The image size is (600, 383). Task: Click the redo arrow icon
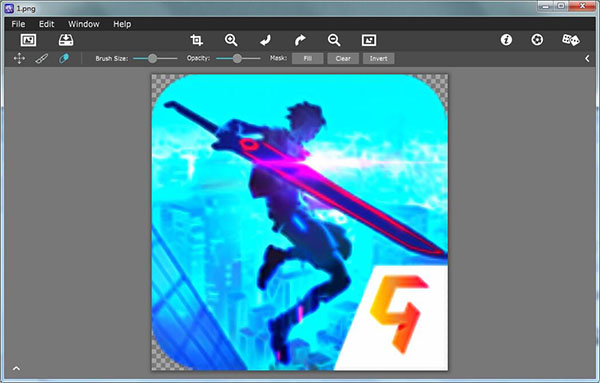300,40
